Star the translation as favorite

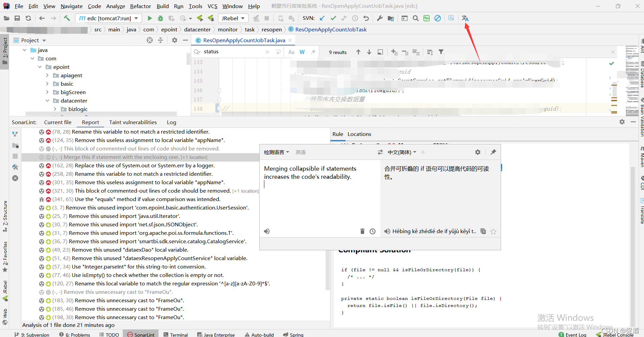coord(493,231)
